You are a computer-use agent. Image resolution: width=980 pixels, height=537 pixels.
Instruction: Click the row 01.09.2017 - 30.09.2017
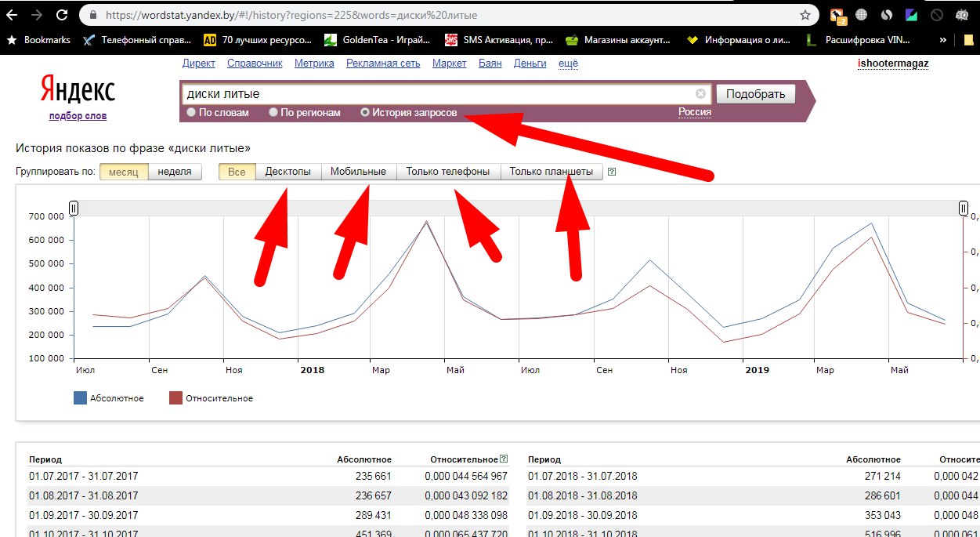[x=268, y=515]
